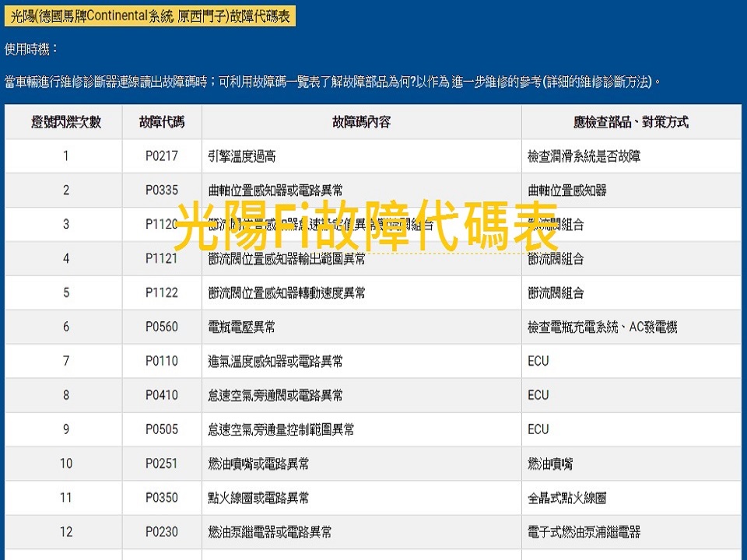This screenshot has height=560, width=747.
Task: Select fault code cell P0251
Action: point(162,464)
